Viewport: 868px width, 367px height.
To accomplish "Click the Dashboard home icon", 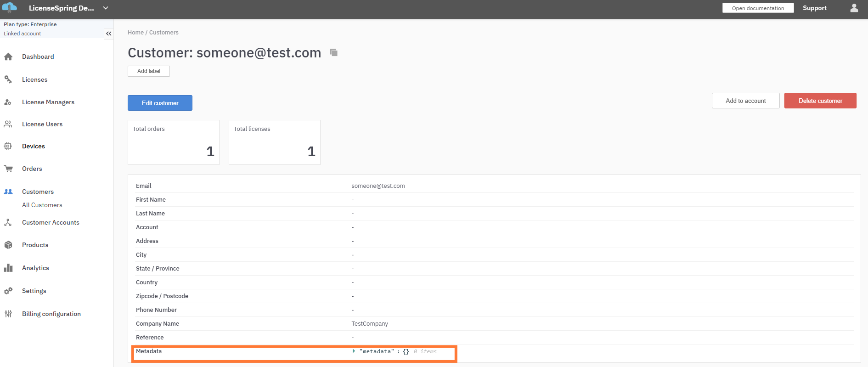I will [8, 57].
